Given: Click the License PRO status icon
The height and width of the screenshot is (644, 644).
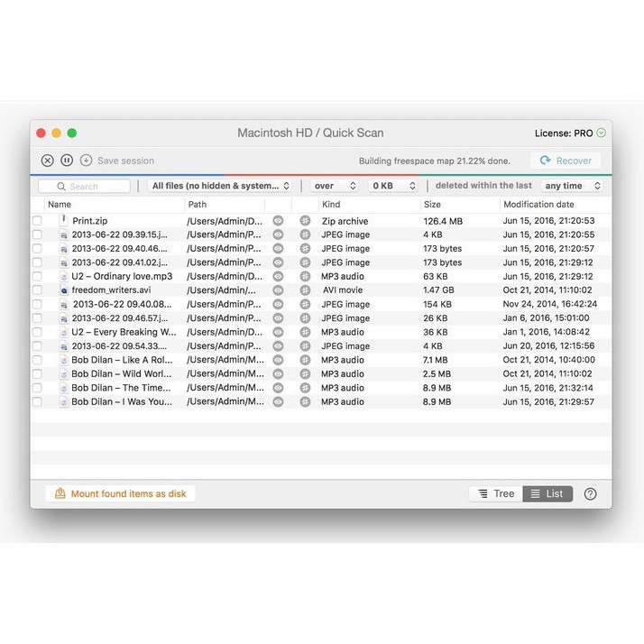Looking at the screenshot, I should (x=602, y=133).
